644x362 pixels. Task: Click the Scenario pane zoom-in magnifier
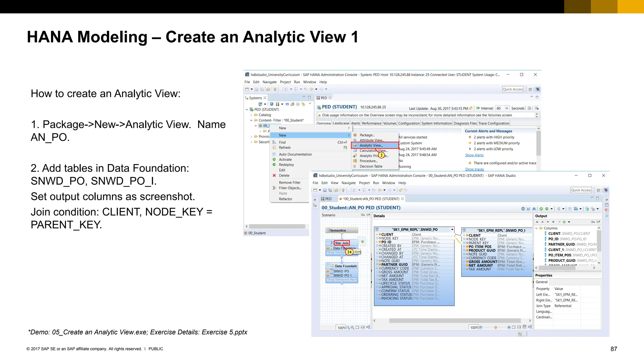click(353, 327)
